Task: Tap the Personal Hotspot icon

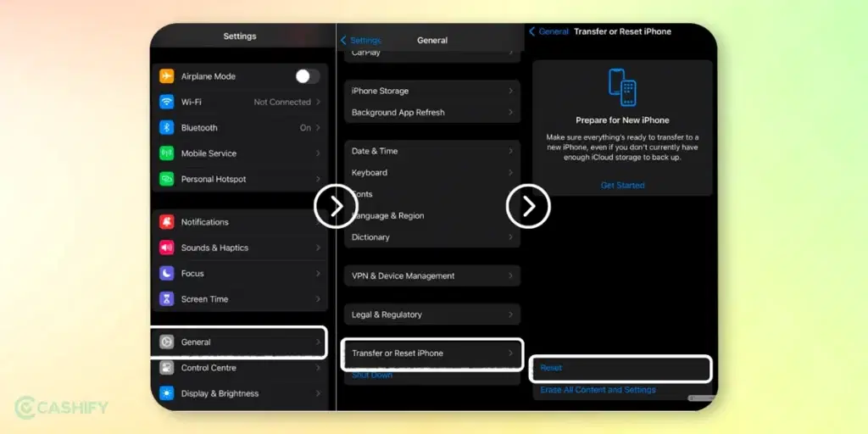Action: (167, 179)
